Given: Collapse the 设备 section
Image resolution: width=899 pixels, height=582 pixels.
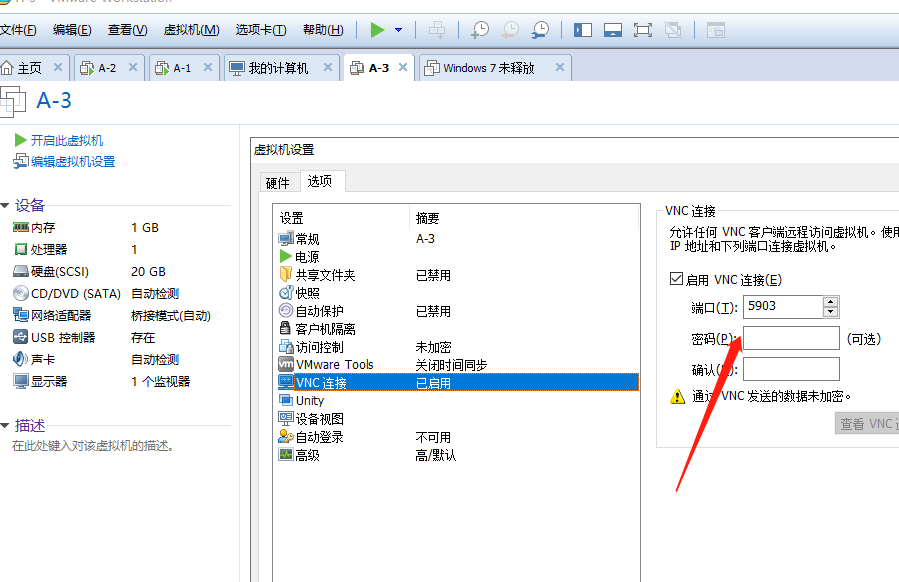Looking at the screenshot, I should click(x=5, y=205).
